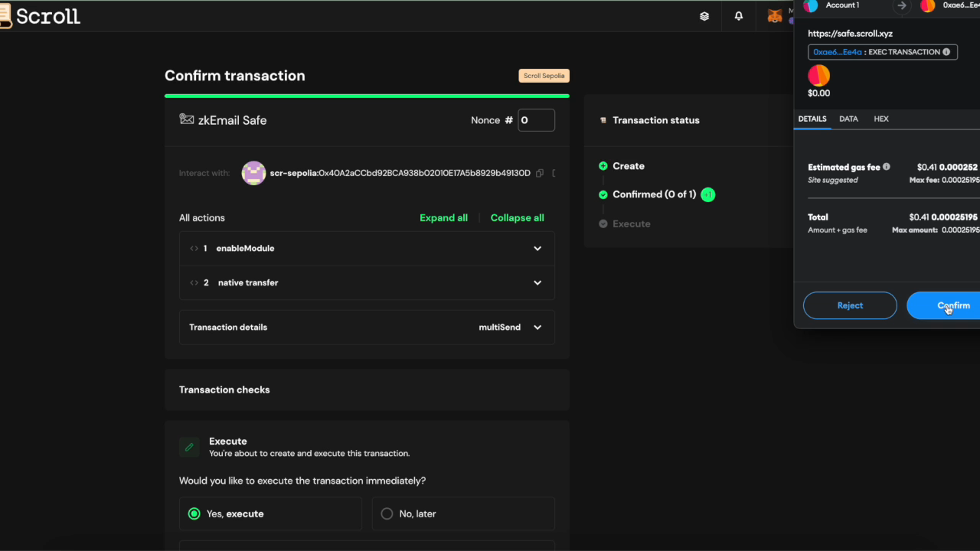Expand the Transaction checks section
The width and height of the screenshot is (980, 551).
tap(367, 390)
